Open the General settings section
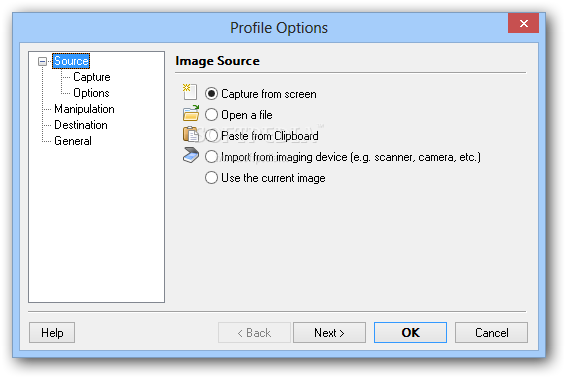Screen dimensions: 566x378 coord(73,141)
